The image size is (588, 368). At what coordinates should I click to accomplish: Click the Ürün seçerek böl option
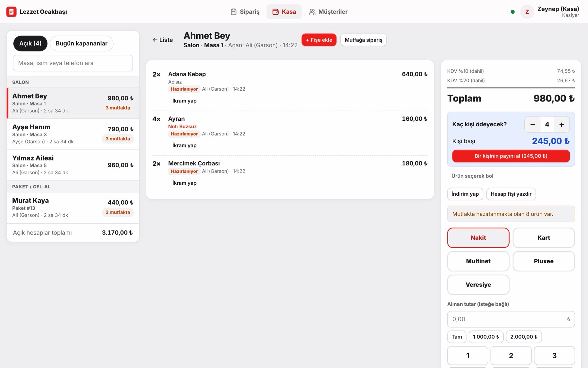(x=472, y=176)
